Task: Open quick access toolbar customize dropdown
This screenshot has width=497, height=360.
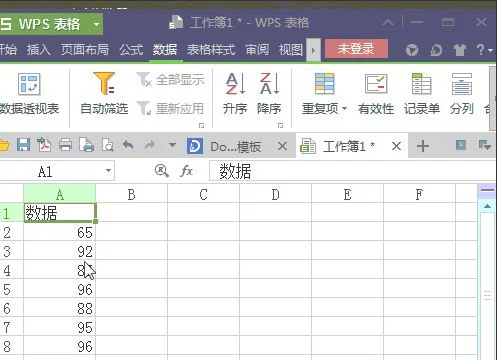Action: (x=172, y=145)
